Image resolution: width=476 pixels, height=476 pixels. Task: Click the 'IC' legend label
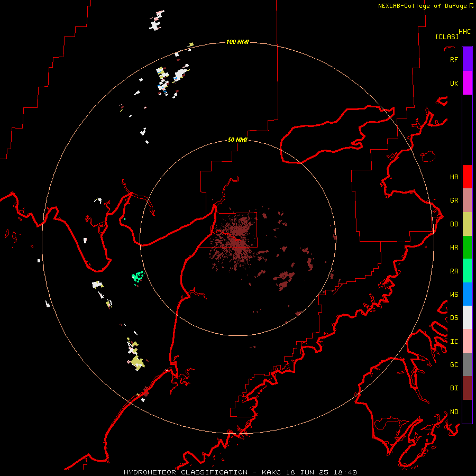454,342
